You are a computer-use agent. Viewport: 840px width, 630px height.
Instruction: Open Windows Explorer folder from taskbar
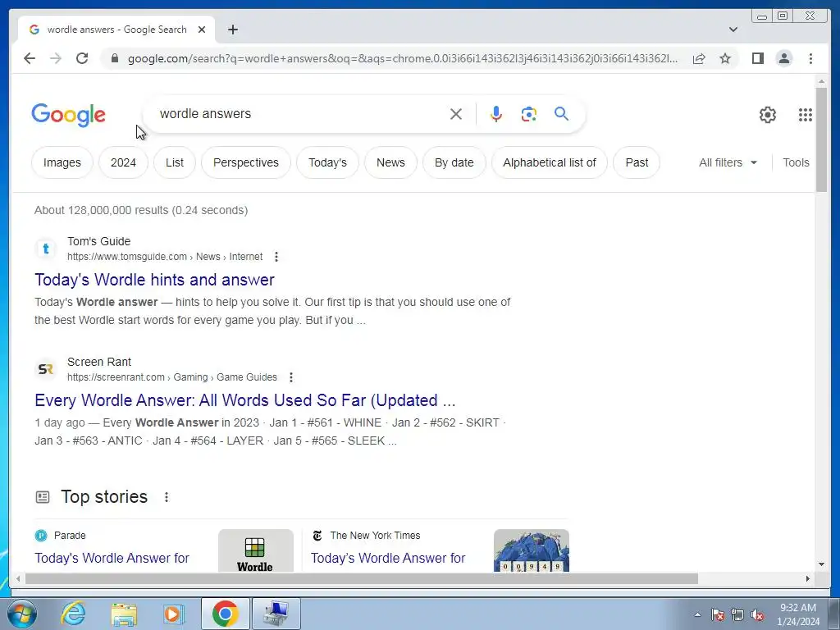pos(124,614)
